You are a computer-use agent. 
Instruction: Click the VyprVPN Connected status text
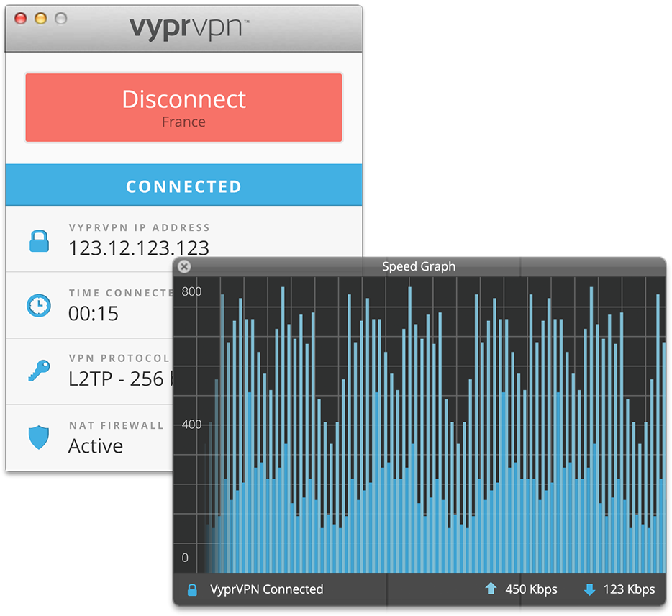coord(267,589)
